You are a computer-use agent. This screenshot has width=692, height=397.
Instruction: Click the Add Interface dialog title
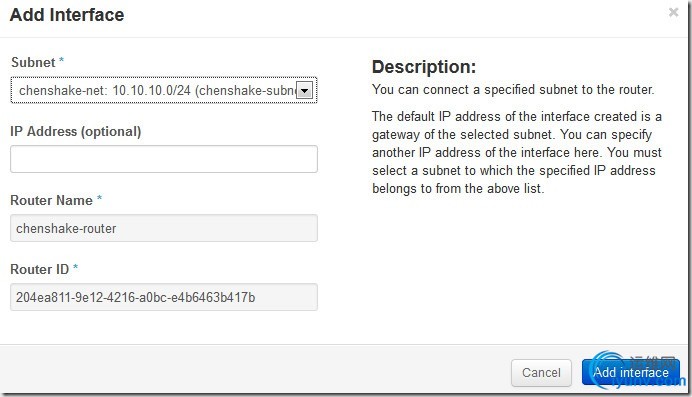pyautogui.click(x=67, y=15)
